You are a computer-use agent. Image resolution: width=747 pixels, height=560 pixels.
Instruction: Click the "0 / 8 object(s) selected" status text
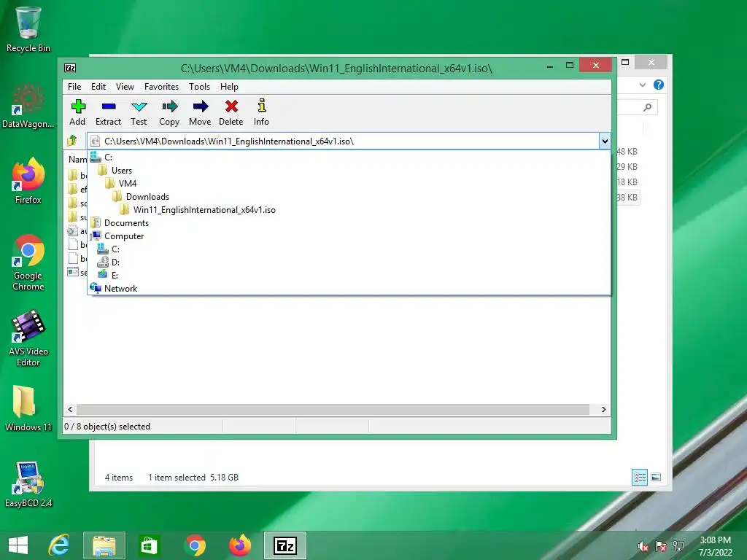tap(107, 427)
